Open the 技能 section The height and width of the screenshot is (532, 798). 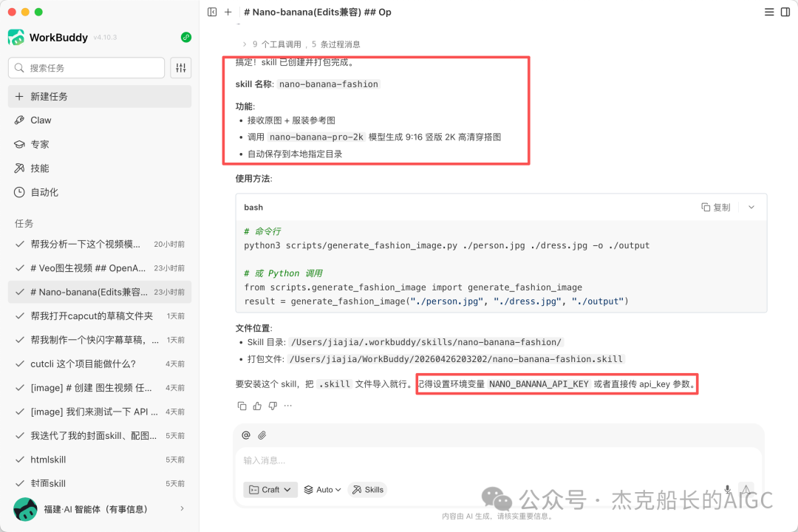coord(100,168)
